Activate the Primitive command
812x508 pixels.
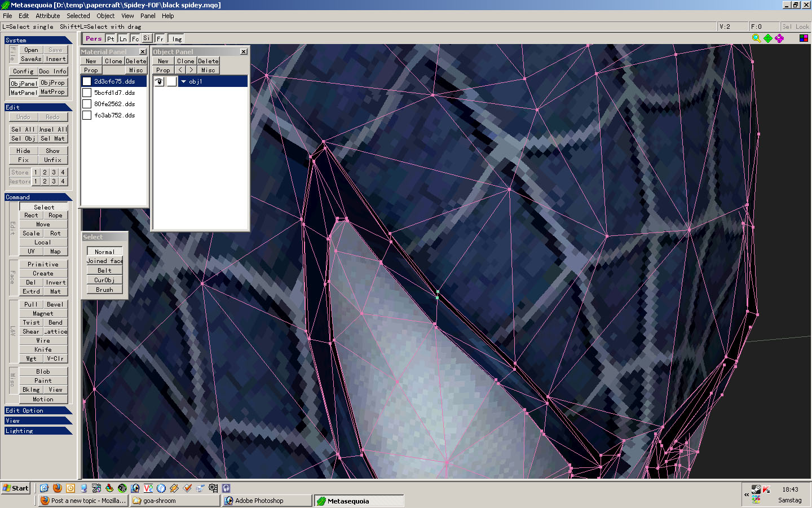[43, 264]
